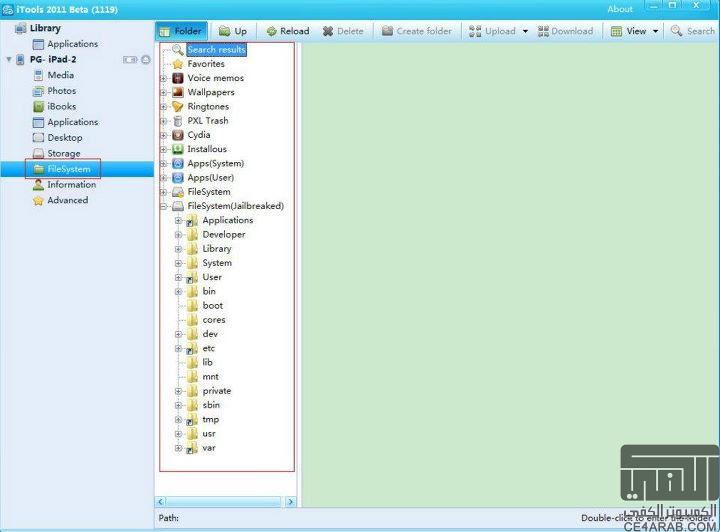Select plain FileSystem tree node

(209, 192)
